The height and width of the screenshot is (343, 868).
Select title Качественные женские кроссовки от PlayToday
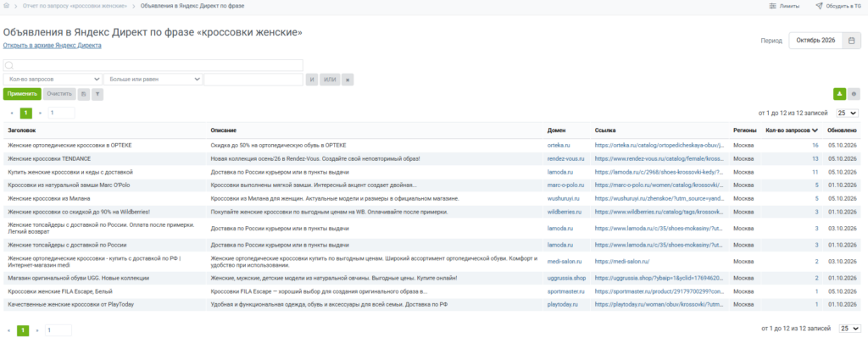[71, 304]
